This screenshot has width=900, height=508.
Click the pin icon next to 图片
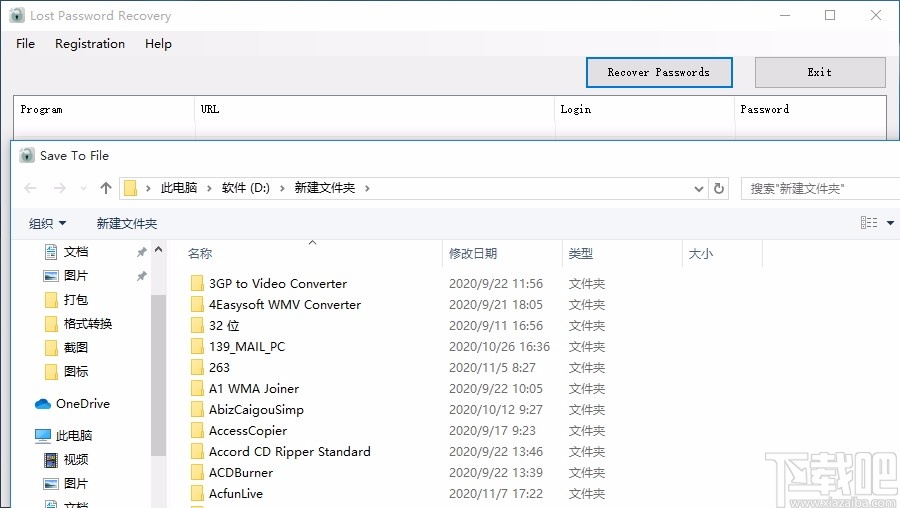pyautogui.click(x=141, y=276)
